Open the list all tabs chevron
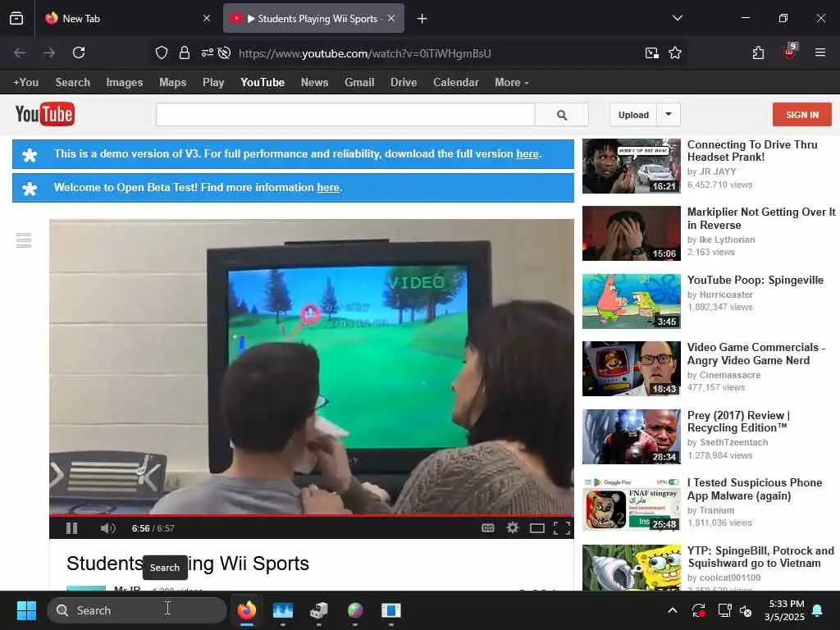This screenshot has height=630, width=840. tap(677, 18)
